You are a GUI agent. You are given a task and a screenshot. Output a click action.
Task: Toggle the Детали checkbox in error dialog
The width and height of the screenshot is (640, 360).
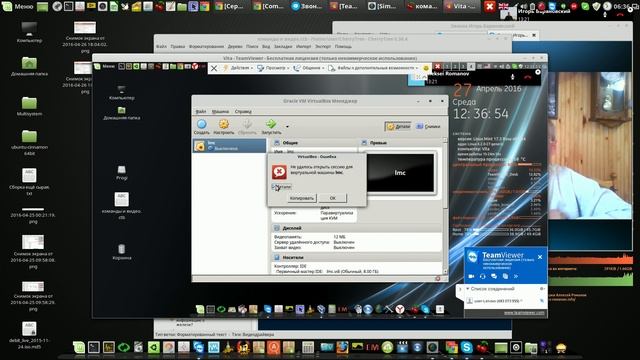coord(281,187)
